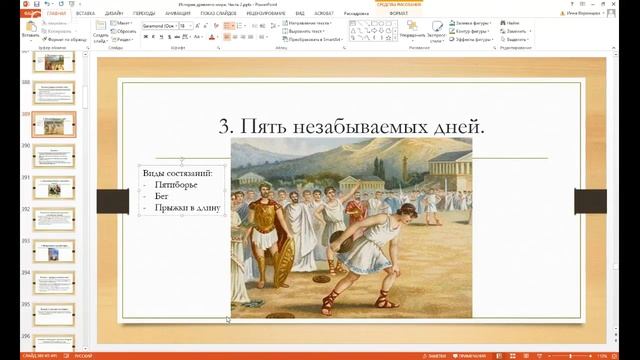The height and width of the screenshot is (360, 640).
Task: Switch to normal view icon in status bar
Action: pyautogui.click(x=499, y=356)
